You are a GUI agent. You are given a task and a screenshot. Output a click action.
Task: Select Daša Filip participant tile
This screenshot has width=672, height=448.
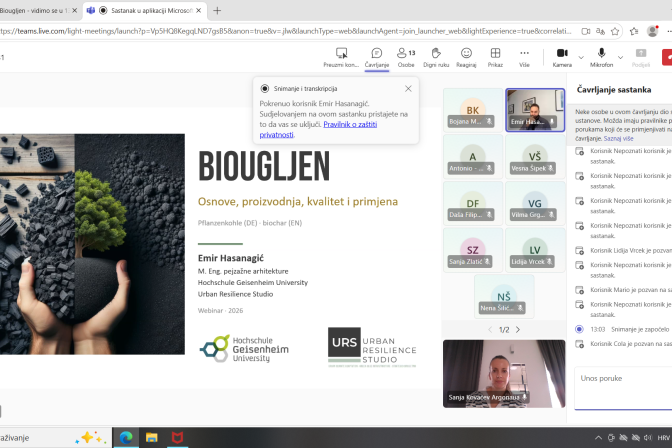pos(473,203)
